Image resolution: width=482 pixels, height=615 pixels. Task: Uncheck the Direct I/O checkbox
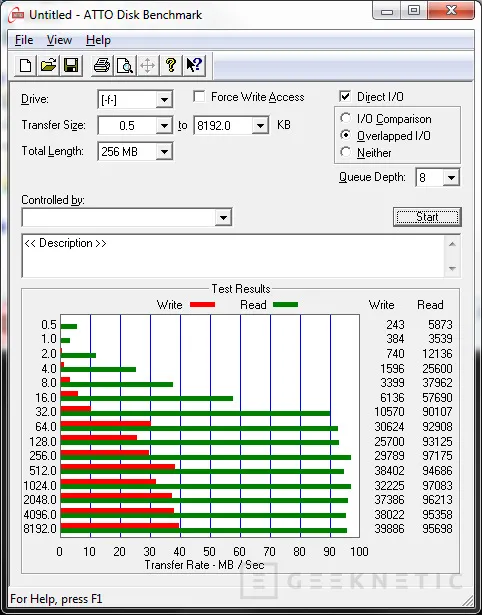(345, 96)
